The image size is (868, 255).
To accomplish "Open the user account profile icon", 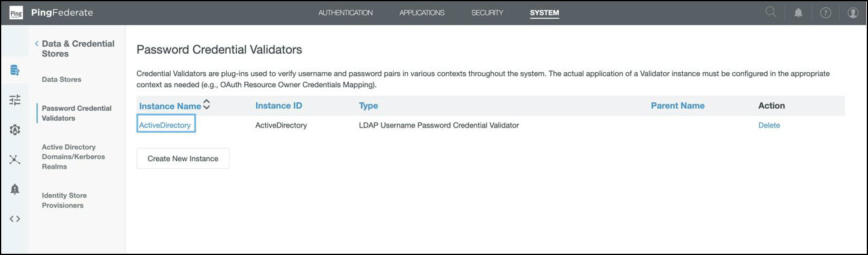I will point(853,13).
